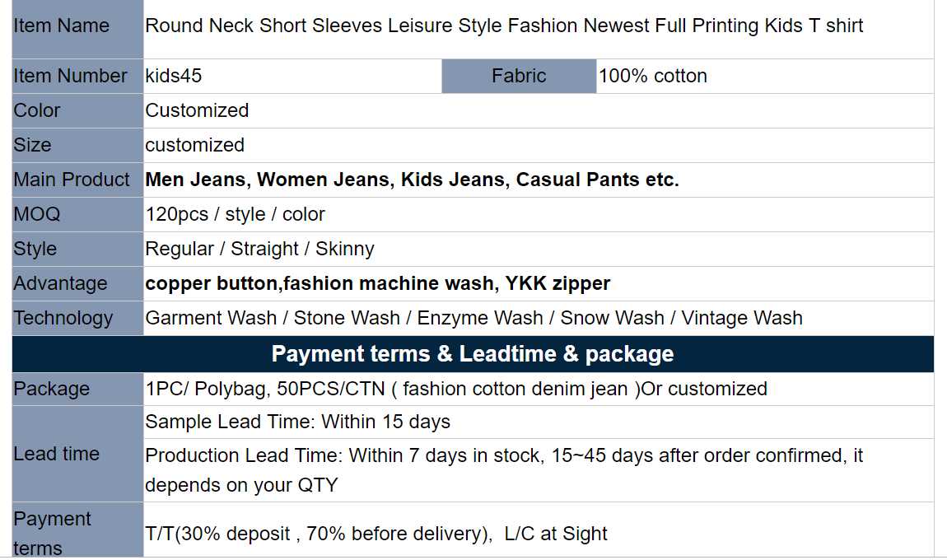The image size is (947, 560).
Task: Click the Item Name label cell
Action: point(62,26)
